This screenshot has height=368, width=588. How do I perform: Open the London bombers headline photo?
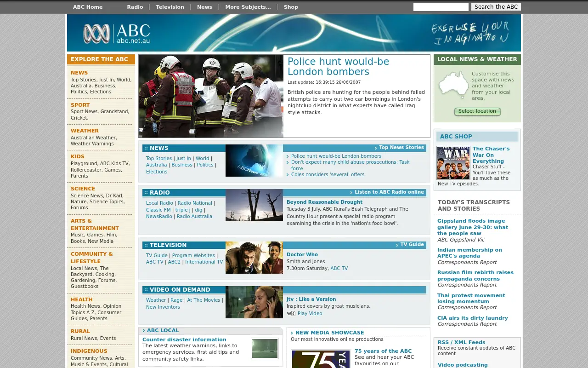click(x=211, y=96)
